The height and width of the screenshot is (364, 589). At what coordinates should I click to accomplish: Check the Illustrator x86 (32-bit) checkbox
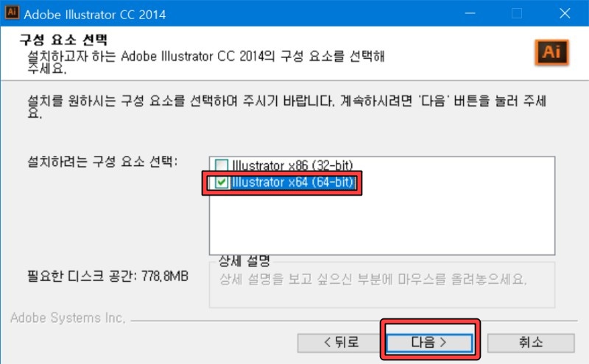(222, 165)
